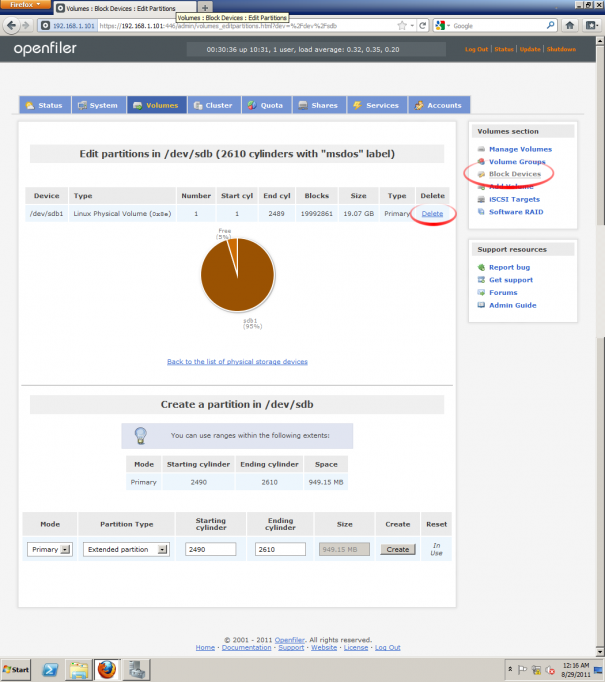Click the Create partition button
605x682 pixels.
click(398, 549)
